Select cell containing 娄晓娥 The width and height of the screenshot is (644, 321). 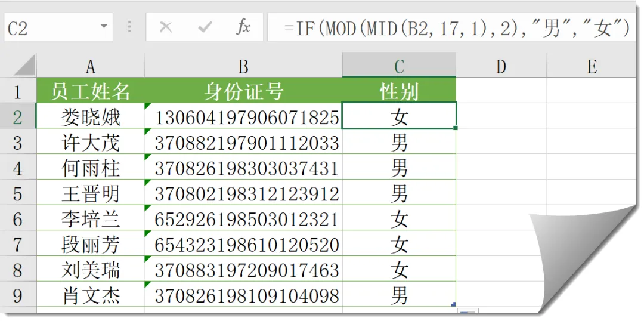[x=91, y=116]
